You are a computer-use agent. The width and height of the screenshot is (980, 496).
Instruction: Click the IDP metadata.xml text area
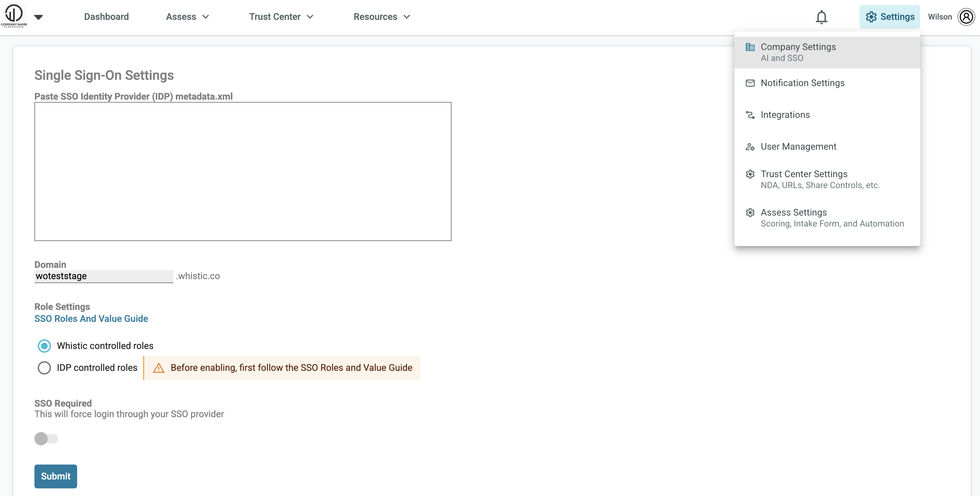pos(243,172)
